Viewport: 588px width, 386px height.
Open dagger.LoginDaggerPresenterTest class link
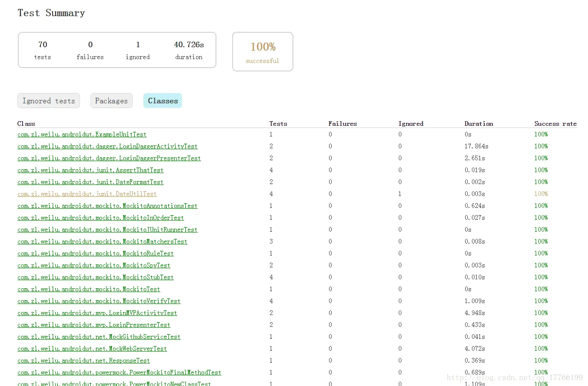coord(109,158)
